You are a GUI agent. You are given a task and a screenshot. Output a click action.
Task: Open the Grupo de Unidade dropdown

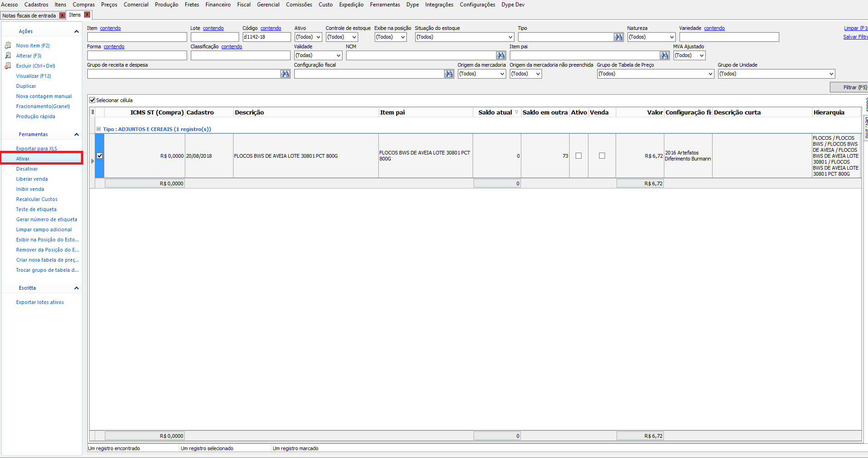click(x=831, y=74)
